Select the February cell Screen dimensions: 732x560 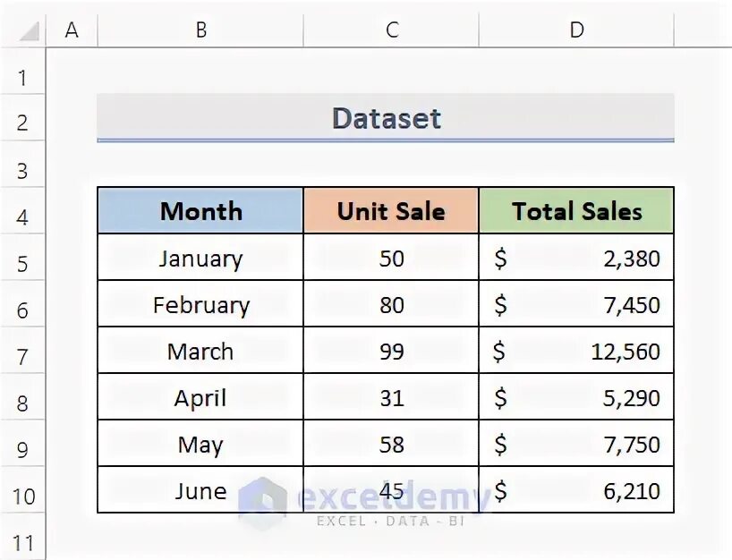(x=200, y=305)
